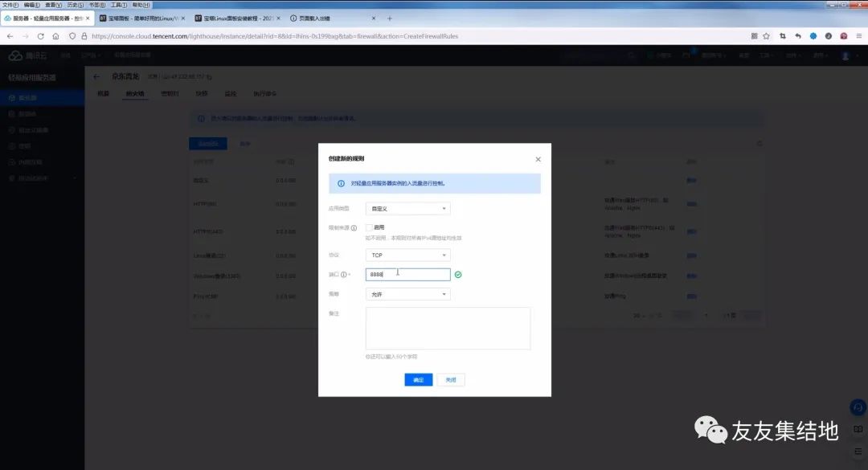The height and width of the screenshot is (470, 868).
Task: Click the floating list icon at bottom right
Action: (858, 452)
